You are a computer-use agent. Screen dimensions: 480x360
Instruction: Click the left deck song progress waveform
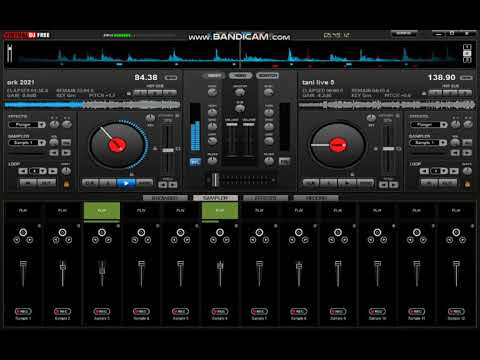pos(92,105)
